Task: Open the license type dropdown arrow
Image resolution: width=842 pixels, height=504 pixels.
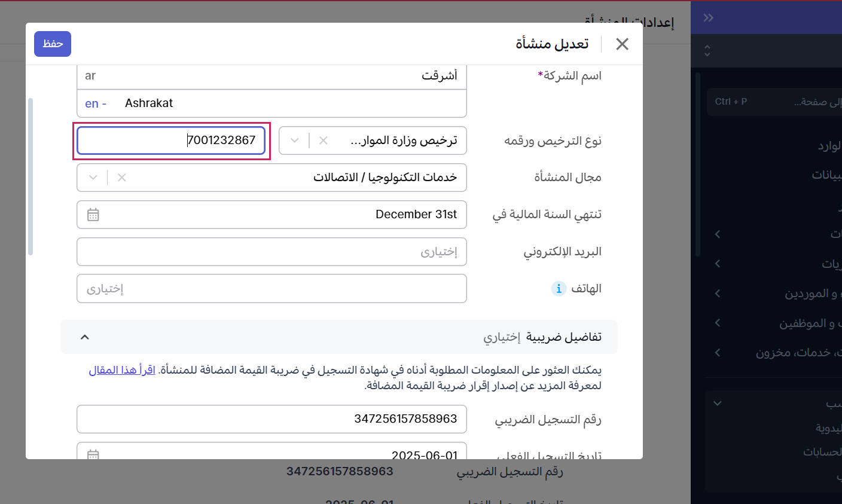Action: (295, 140)
